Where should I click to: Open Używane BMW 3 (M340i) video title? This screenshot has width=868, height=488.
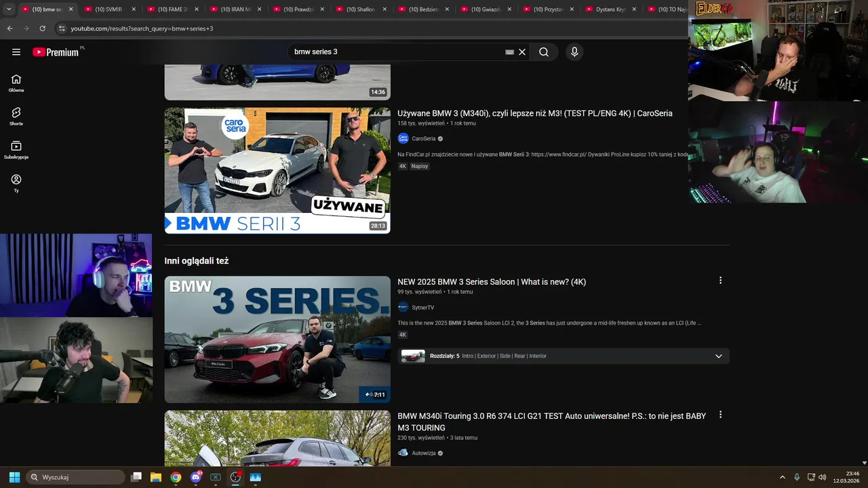point(535,113)
